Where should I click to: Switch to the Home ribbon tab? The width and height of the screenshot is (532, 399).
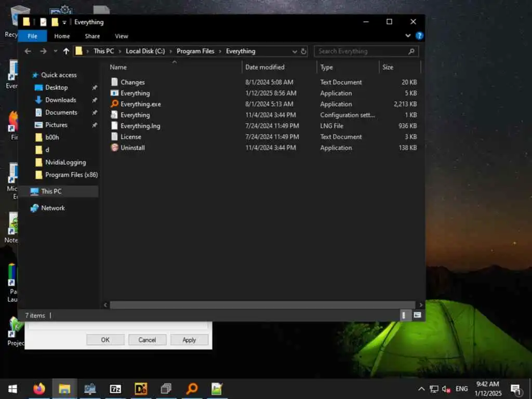pos(62,36)
